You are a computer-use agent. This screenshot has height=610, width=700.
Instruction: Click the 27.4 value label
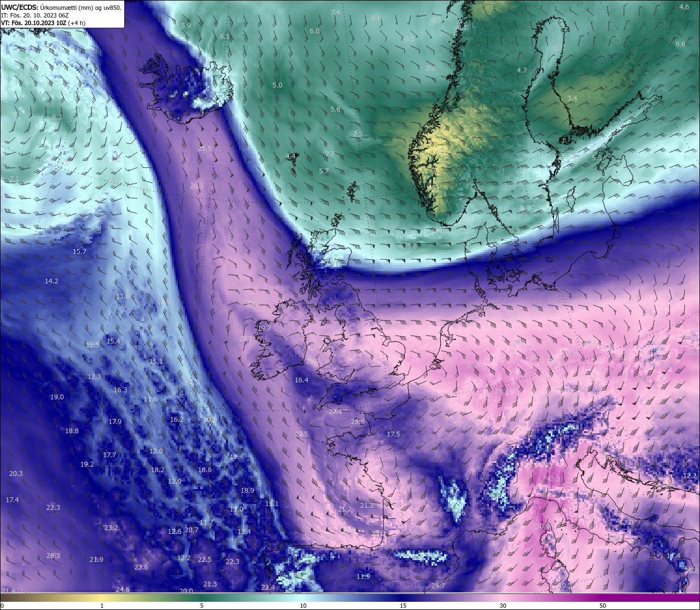[335, 411]
